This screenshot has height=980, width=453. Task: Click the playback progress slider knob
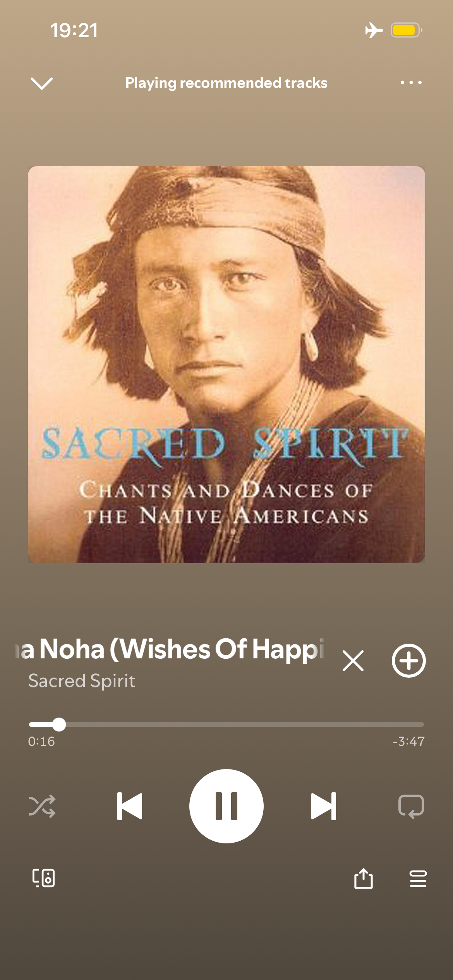(59, 724)
